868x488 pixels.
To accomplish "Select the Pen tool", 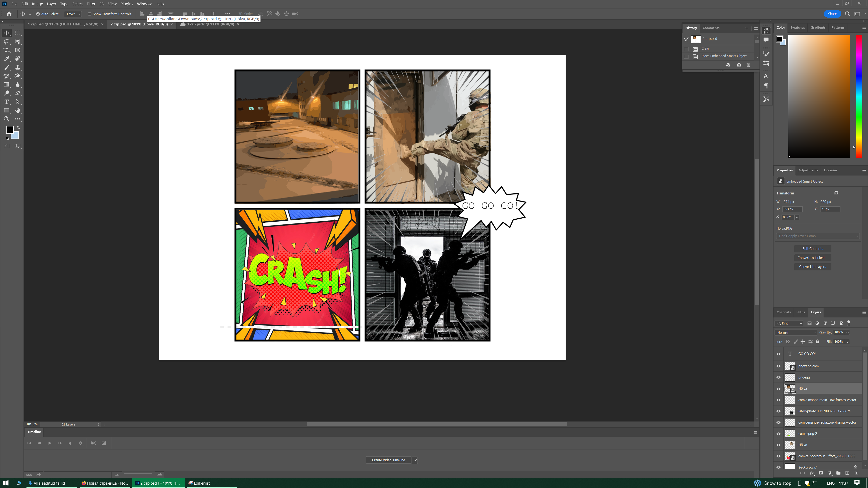I will pyautogui.click(x=18, y=93).
